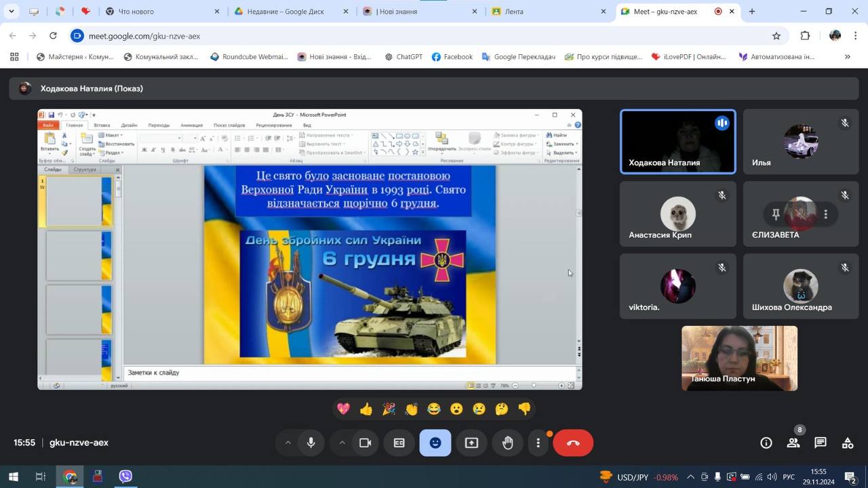Open more options three-dot menu
Image resolution: width=868 pixels, height=488 pixels.
[x=538, y=443]
